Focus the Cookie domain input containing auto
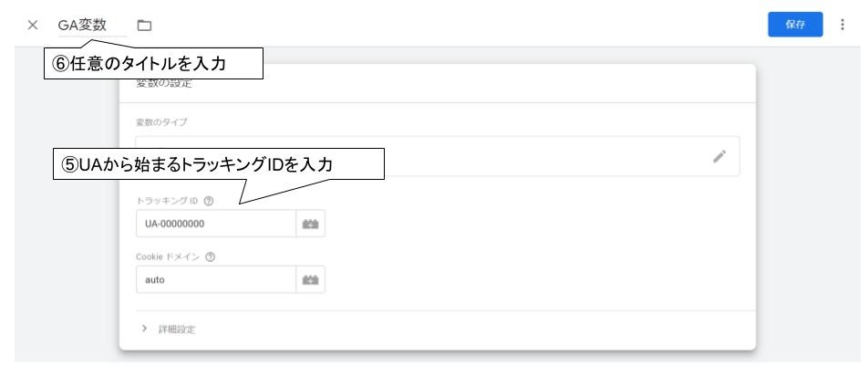The width and height of the screenshot is (868, 377). [216, 279]
